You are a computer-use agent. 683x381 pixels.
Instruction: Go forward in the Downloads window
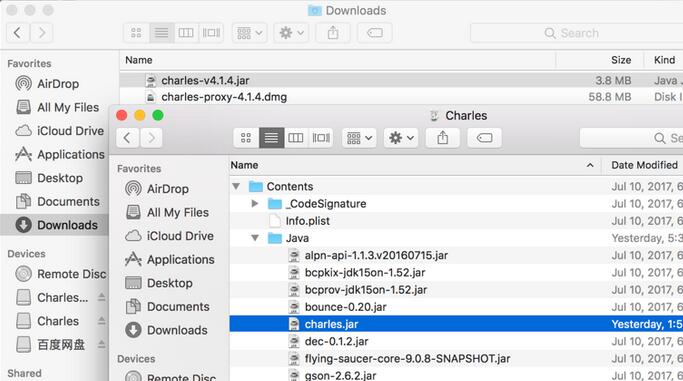coord(42,33)
